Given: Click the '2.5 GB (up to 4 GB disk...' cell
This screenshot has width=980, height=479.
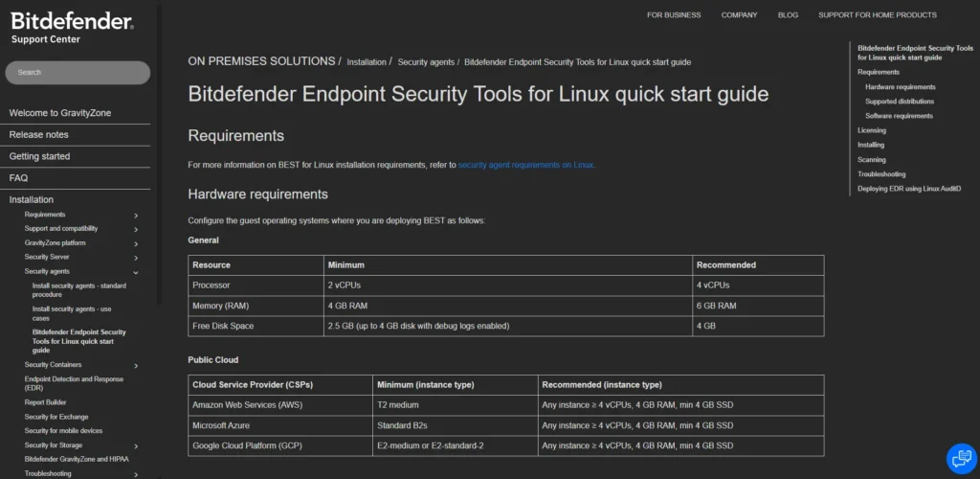Looking at the screenshot, I should click(x=507, y=327).
